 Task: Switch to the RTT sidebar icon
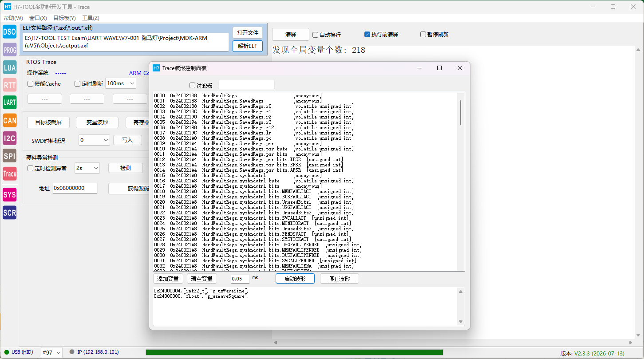pos(10,85)
